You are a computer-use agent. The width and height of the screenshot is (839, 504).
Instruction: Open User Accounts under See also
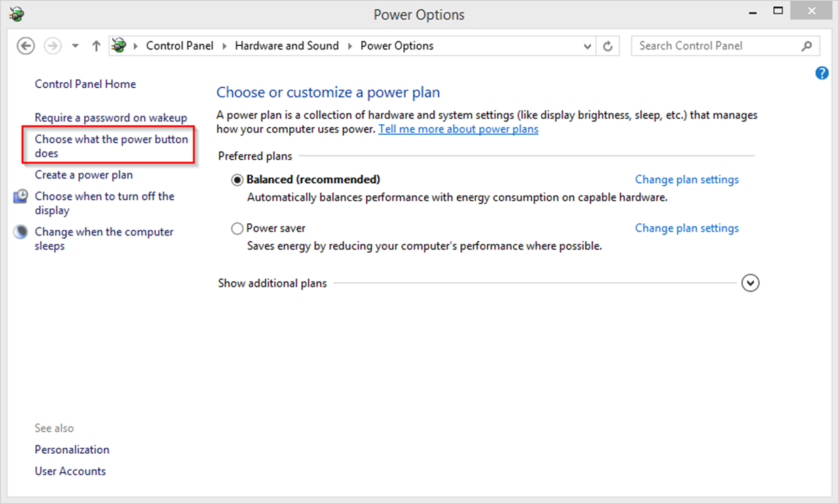click(71, 471)
